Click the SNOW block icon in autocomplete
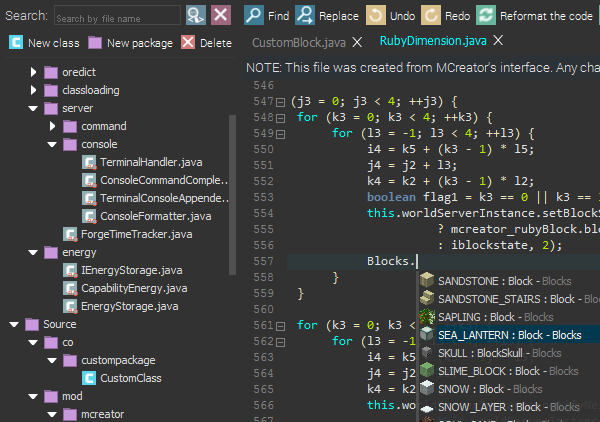Screen dimensions: 600x422 click(427, 388)
